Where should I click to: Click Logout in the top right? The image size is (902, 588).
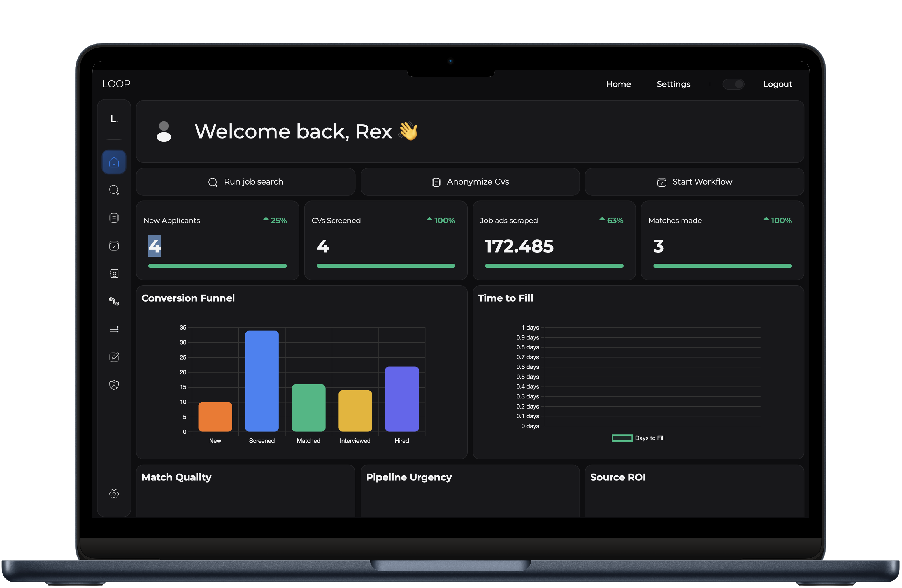click(x=777, y=84)
